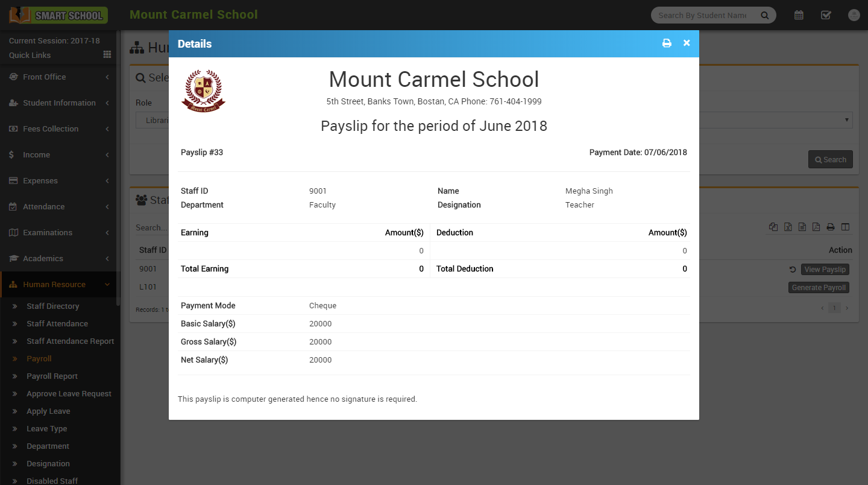
Task: Open the Staff Directory menu item
Action: (52, 306)
